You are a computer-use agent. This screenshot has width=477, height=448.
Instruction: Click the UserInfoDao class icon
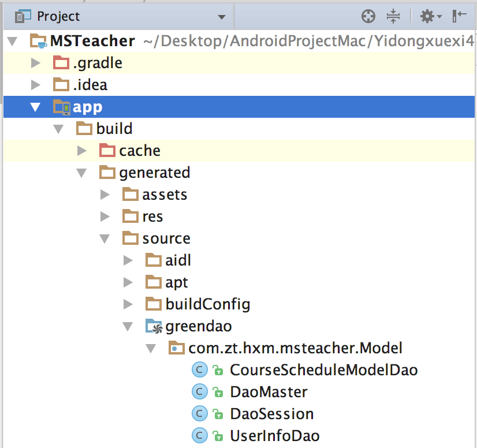tap(200, 435)
